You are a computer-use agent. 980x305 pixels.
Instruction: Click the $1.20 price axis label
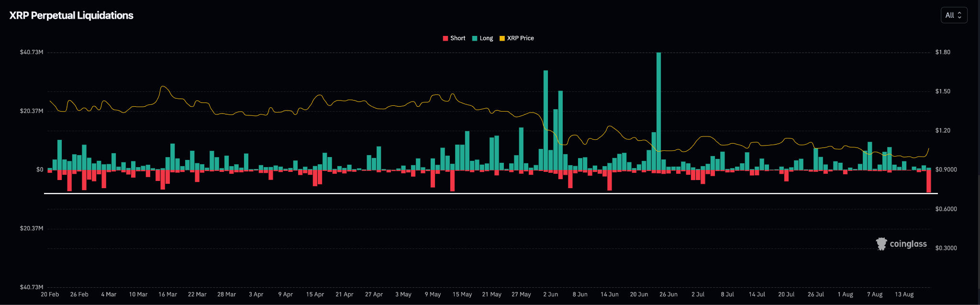pos(943,131)
